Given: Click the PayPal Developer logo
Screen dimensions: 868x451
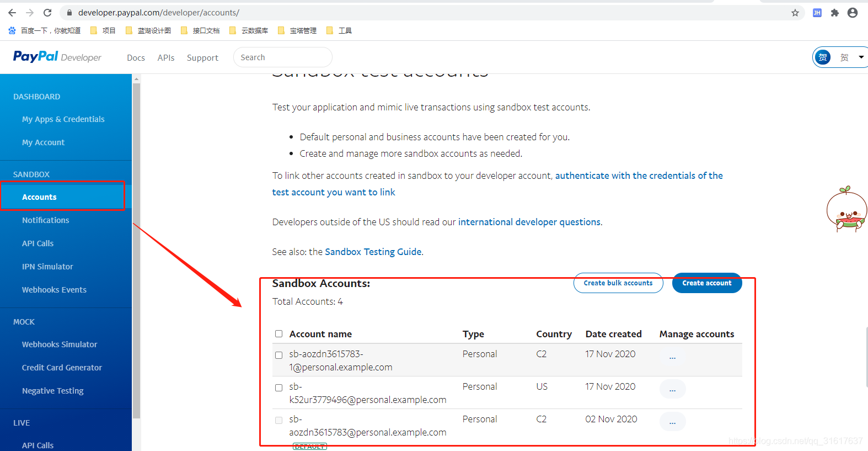Looking at the screenshot, I should coord(57,57).
